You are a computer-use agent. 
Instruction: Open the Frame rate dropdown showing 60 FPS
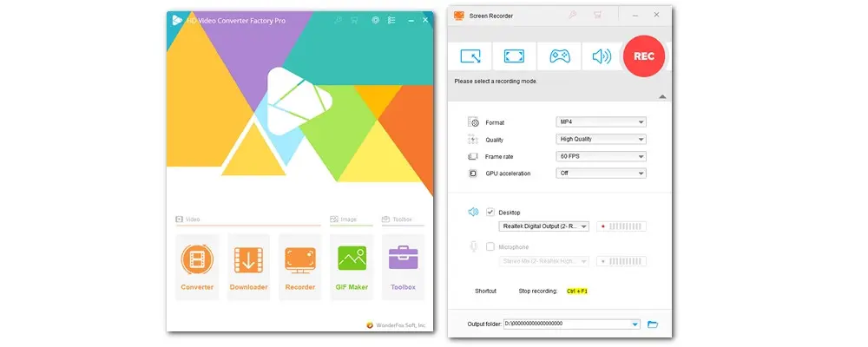click(x=601, y=156)
